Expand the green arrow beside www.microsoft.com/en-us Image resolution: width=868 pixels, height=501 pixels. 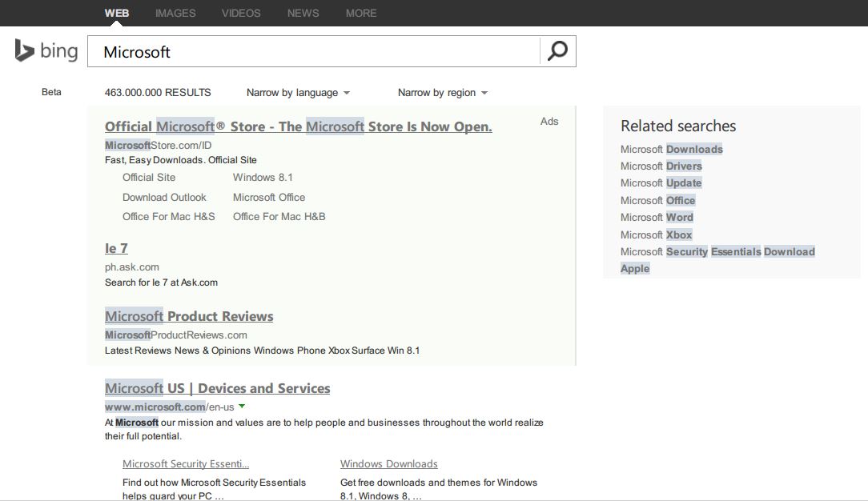coord(242,406)
